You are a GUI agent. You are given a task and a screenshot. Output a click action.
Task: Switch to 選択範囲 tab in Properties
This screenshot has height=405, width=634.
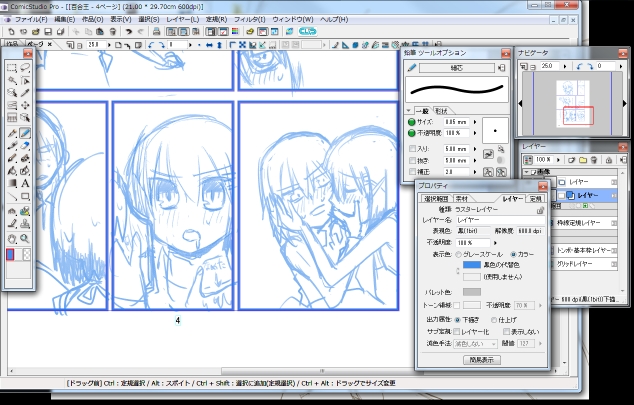437,198
